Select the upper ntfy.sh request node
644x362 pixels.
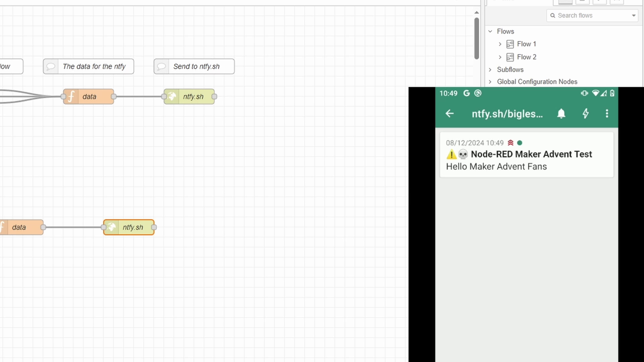tap(189, 97)
